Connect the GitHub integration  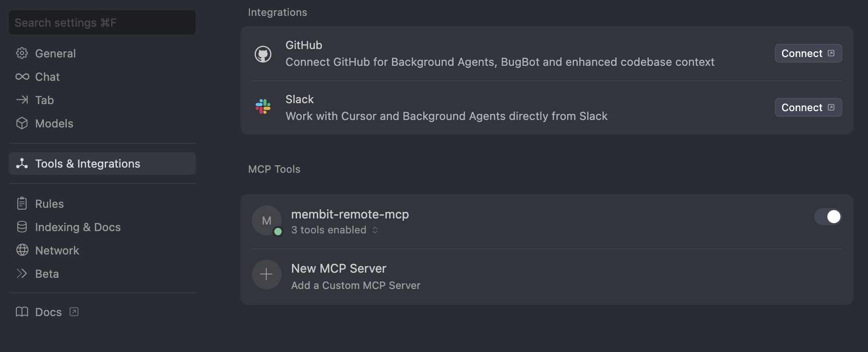808,53
